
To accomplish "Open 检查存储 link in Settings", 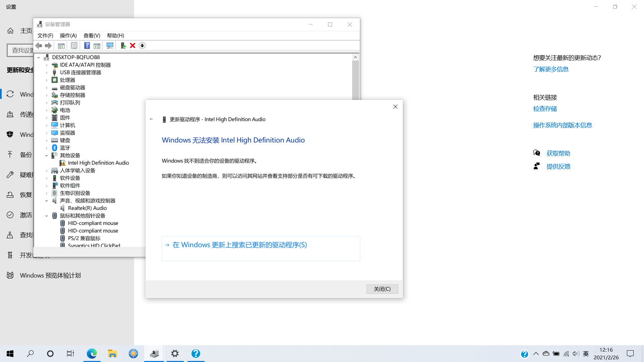I will coord(545,109).
